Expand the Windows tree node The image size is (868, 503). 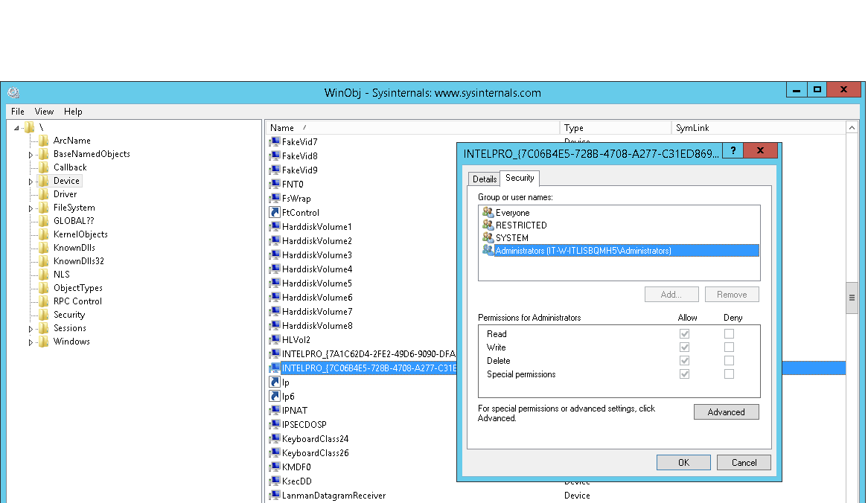30,341
